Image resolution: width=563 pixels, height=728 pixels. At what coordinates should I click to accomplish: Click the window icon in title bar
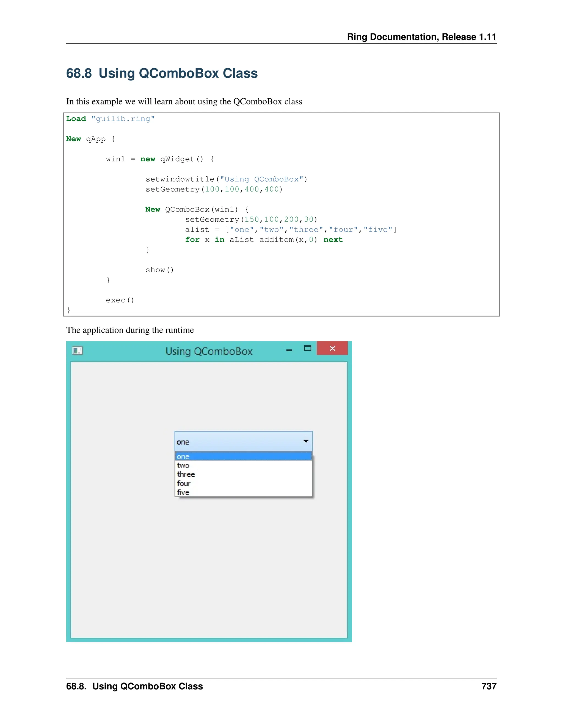[77, 350]
